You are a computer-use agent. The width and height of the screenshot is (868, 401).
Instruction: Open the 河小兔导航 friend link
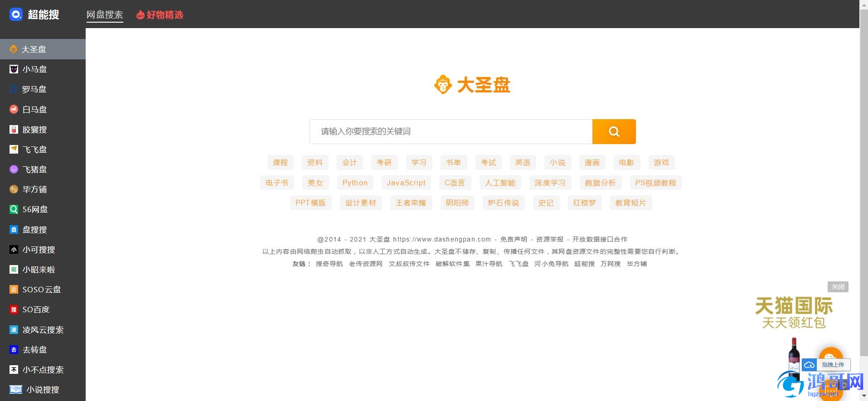point(551,264)
